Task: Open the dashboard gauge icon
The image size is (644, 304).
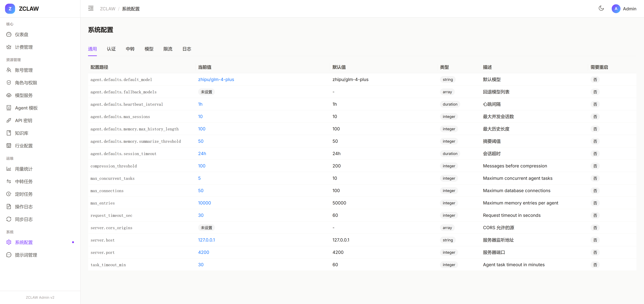Action: pos(9,34)
